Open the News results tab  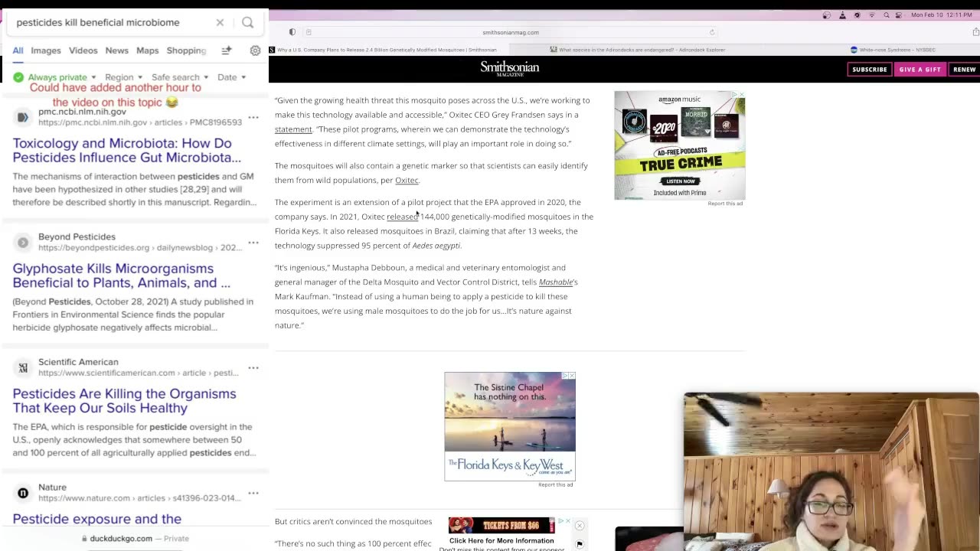click(117, 51)
